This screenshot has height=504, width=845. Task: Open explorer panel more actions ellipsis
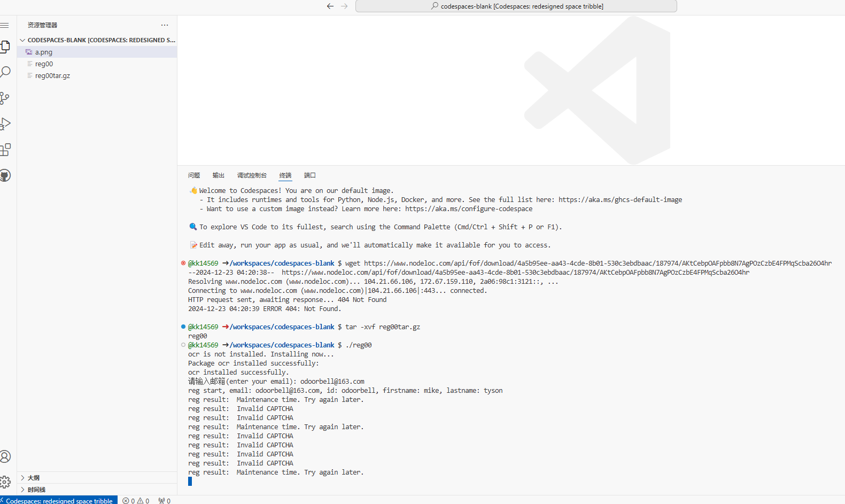point(165,25)
